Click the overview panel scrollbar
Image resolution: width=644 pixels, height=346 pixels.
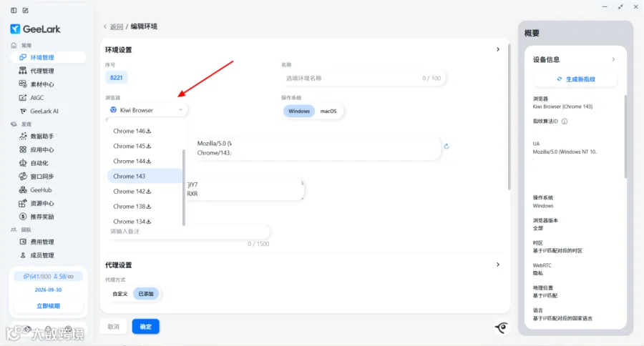(x=625, y=137)
